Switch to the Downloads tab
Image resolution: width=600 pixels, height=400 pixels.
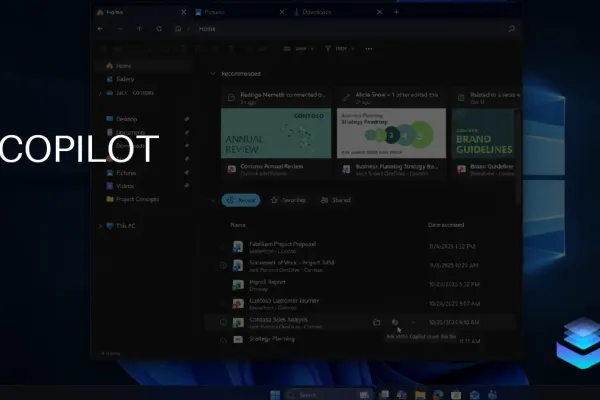coord(337,12)
